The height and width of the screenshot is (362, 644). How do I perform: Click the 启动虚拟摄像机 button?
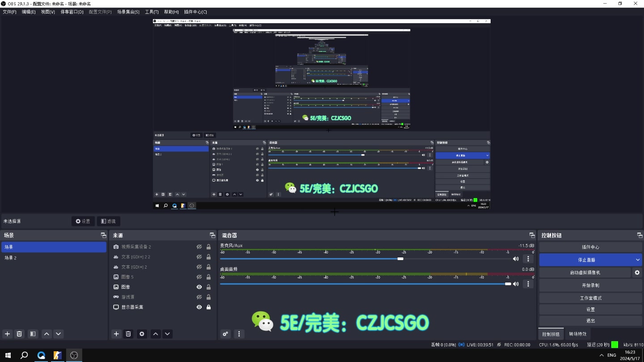585,273
